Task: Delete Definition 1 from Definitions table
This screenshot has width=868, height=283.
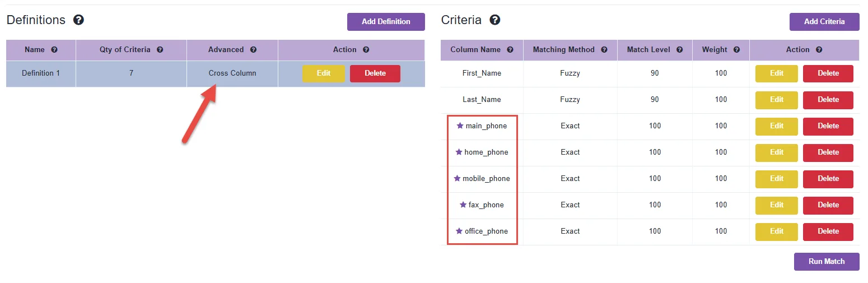Action: [x=375, y=73]
